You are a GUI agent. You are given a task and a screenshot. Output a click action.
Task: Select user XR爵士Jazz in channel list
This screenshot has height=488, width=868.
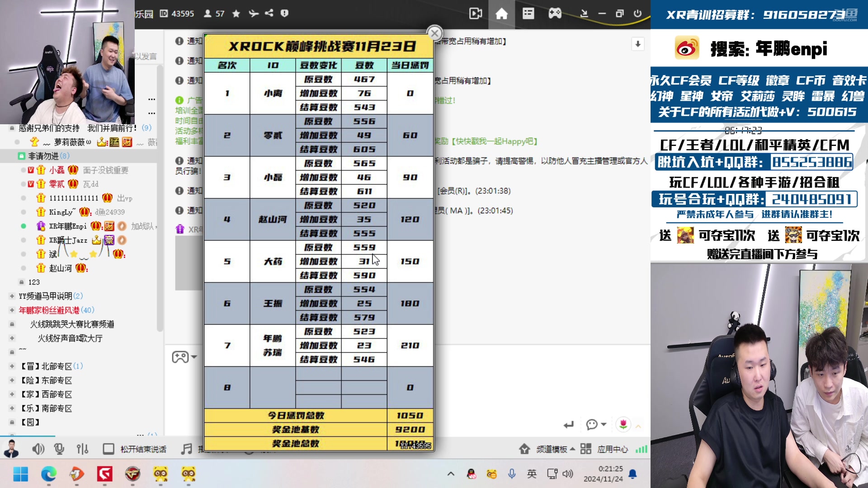click(x=68, y=240)
